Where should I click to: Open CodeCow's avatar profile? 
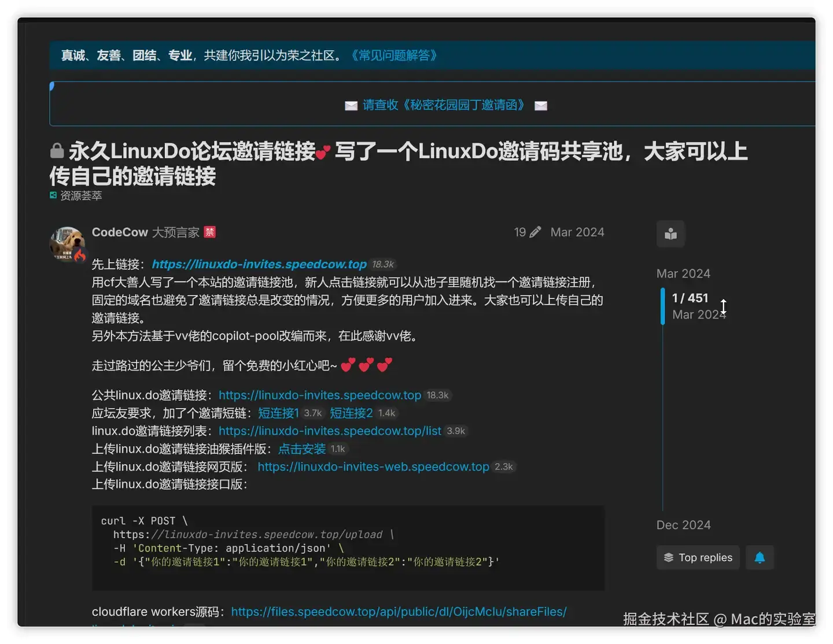click(x=68, y=244)
